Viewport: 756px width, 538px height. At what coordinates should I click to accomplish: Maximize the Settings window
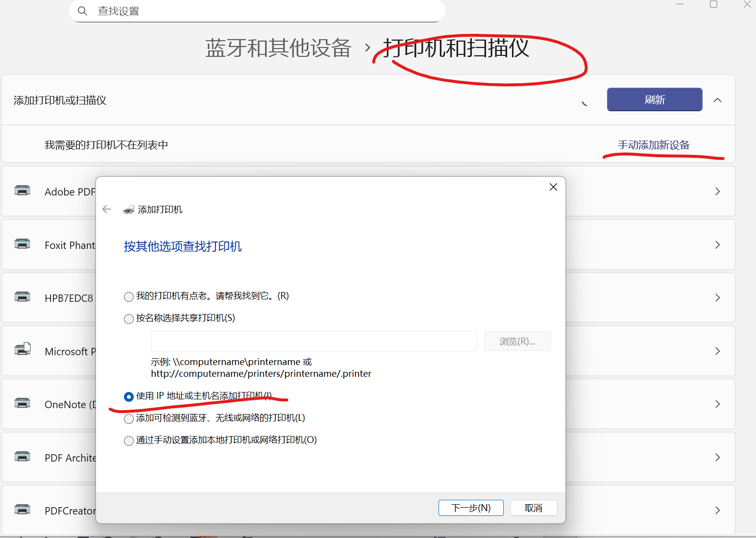click(713, 4)
